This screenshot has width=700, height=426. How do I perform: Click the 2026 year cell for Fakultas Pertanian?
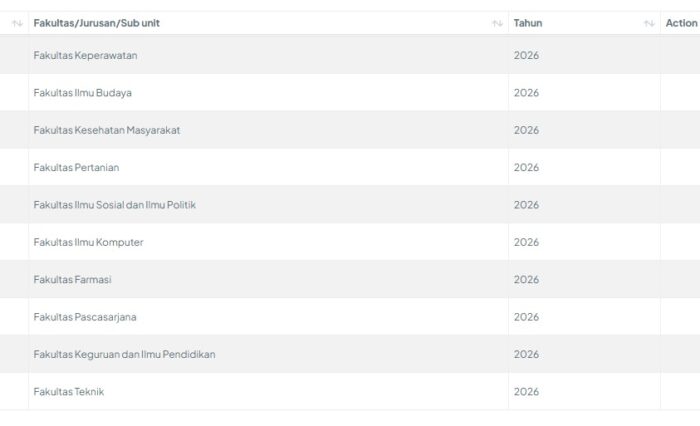tap(526, 167)
